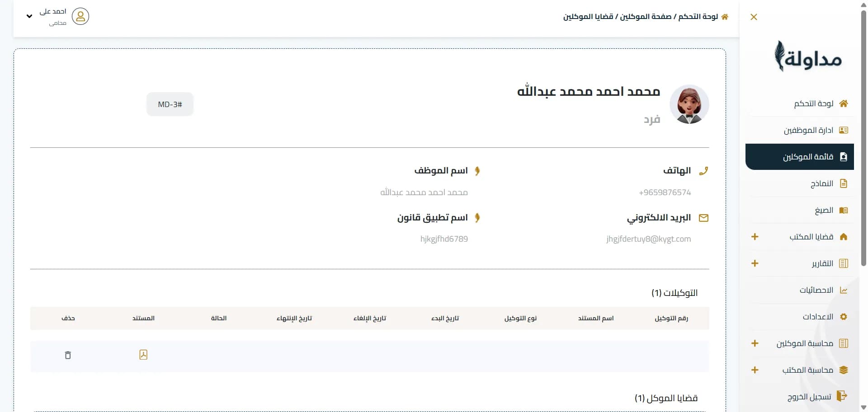Click the رقم التوكيل column header
Image resolution: width=868 pixels, height=412 pixels.
pyautogui.click(x=671, y=318)
